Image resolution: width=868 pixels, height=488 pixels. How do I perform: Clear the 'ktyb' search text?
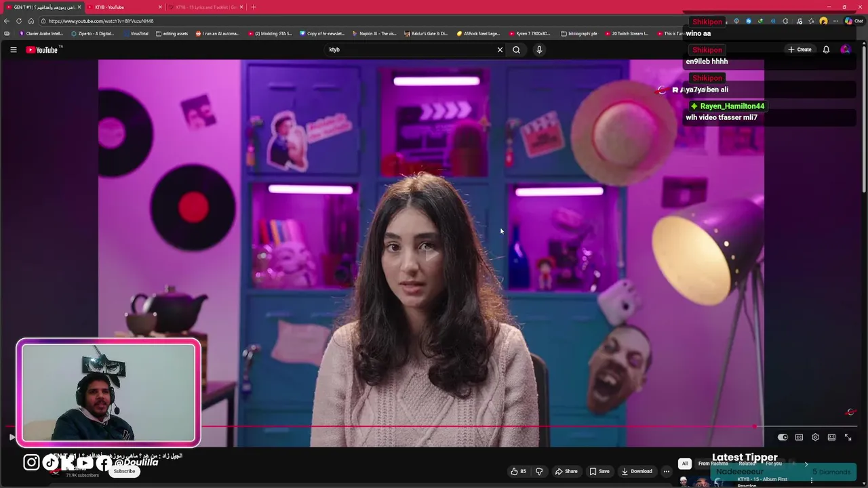pos(500,49)
